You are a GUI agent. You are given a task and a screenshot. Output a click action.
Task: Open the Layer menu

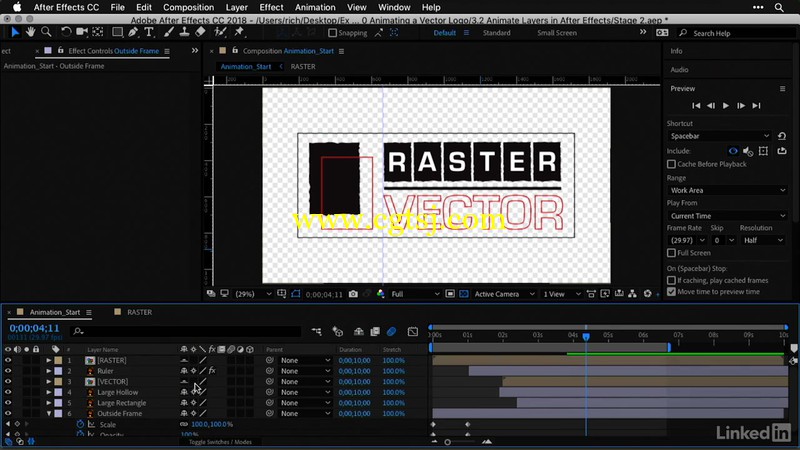237,7
